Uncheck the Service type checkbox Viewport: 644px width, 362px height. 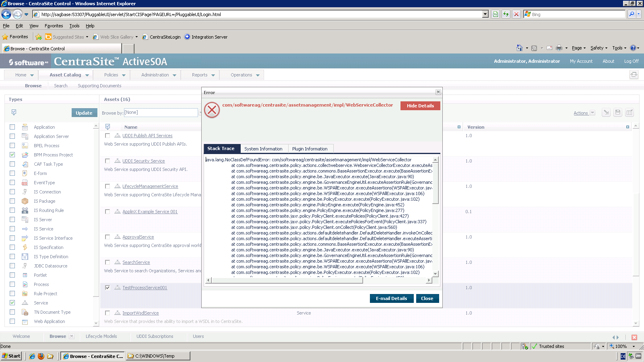[12, 303]
